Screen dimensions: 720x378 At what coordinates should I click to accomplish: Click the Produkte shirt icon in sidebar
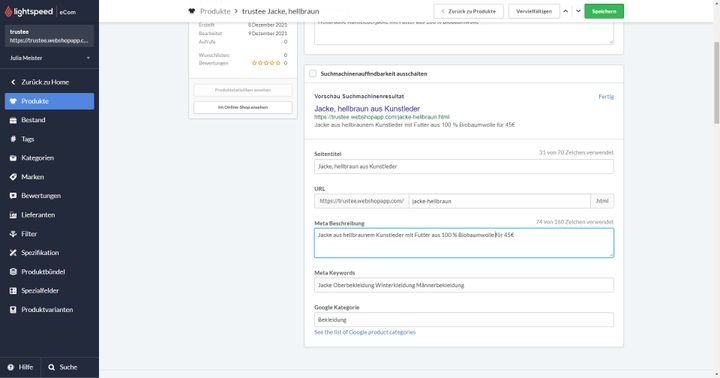(13, 101)
